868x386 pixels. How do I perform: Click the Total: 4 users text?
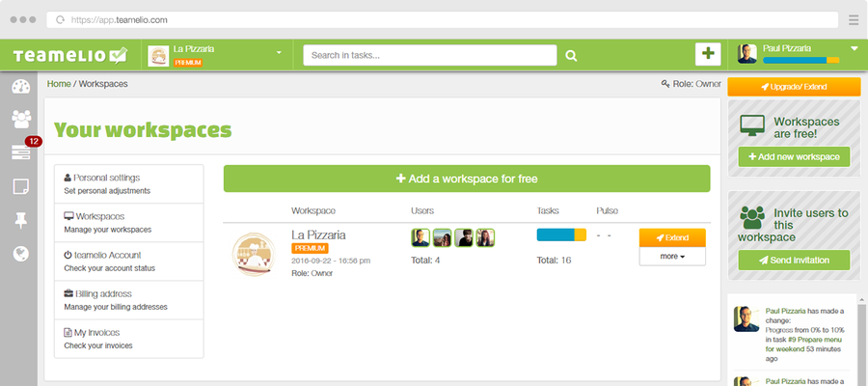[425, 261]
